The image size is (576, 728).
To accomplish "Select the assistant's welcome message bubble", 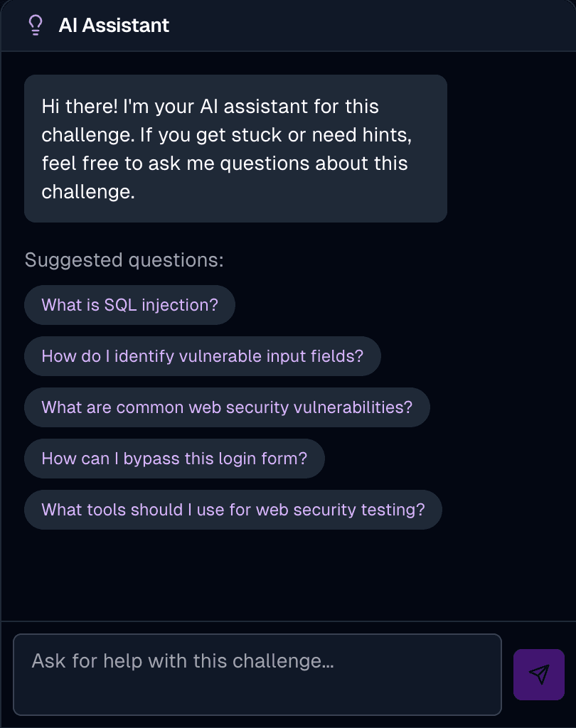I will pos(235,149).
